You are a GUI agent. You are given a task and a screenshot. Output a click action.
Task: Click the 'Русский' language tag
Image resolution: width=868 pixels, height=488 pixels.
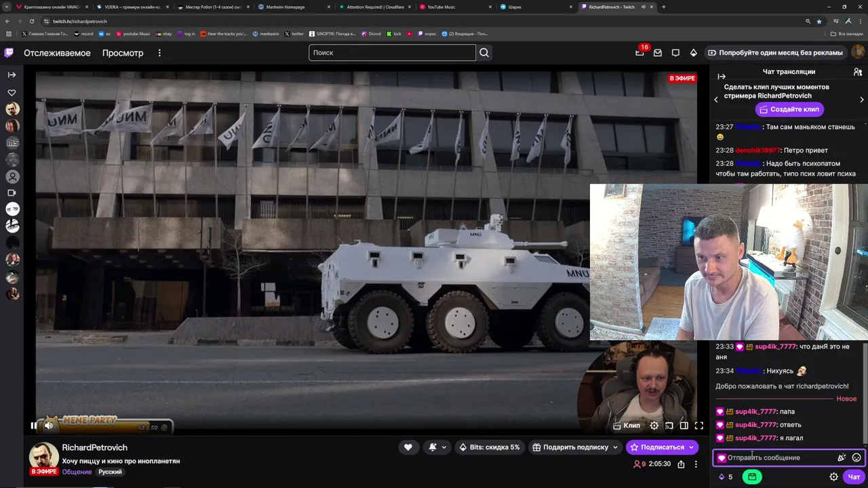click(110, 472)
